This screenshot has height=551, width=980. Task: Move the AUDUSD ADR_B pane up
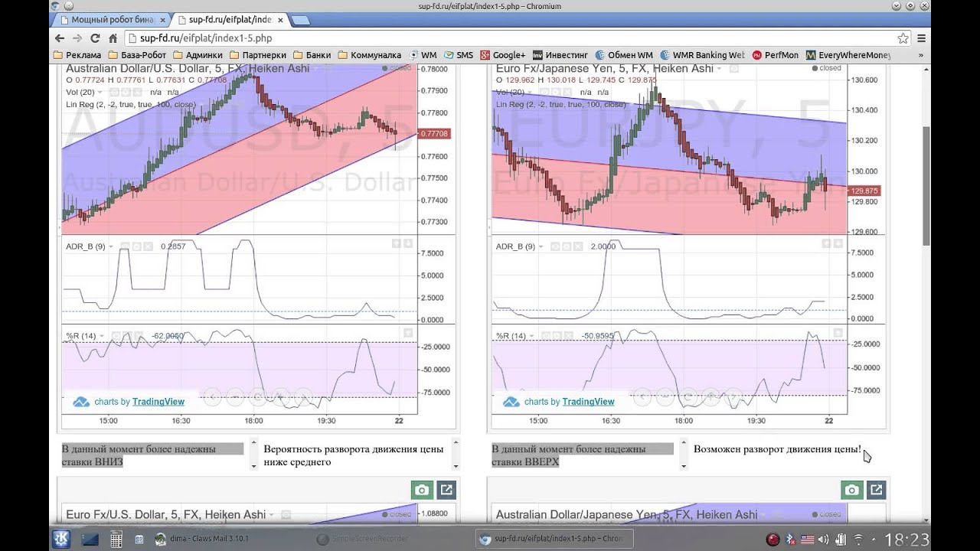point(396,243)
